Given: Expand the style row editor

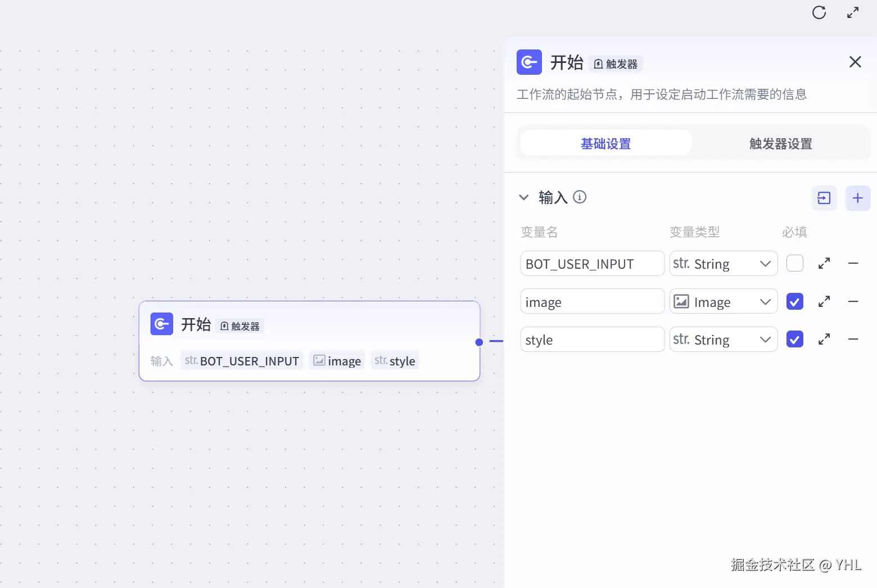Looking at the screenshot, I should [824, 340].
